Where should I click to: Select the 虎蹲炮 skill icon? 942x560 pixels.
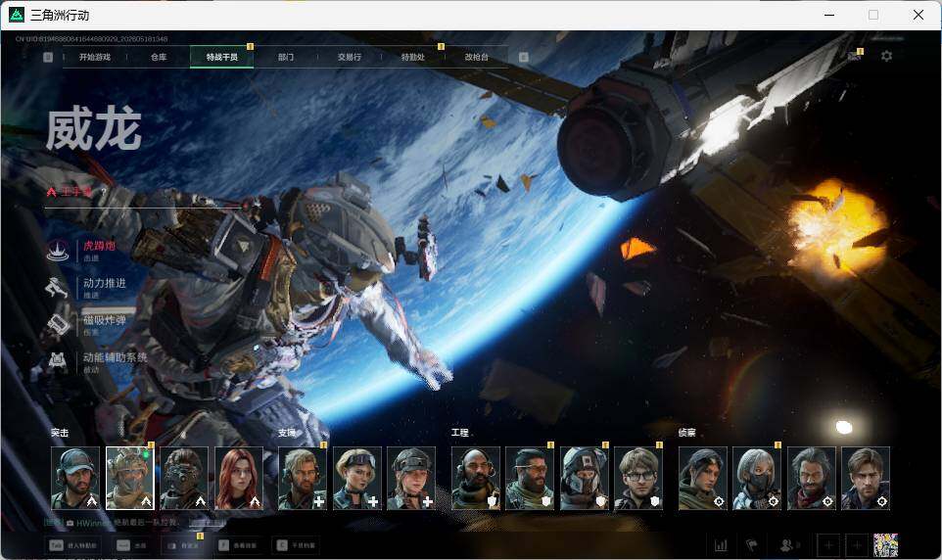58,251
